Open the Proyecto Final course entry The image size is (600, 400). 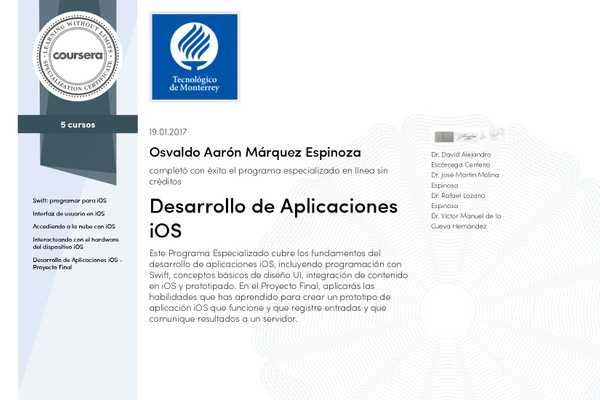click(x=77, y=263)
